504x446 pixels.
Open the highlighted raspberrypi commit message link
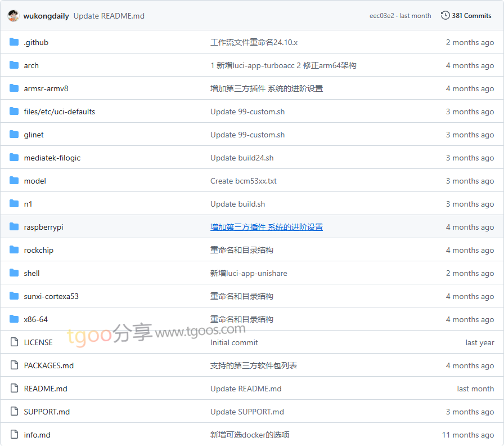(x=266, y=227)
